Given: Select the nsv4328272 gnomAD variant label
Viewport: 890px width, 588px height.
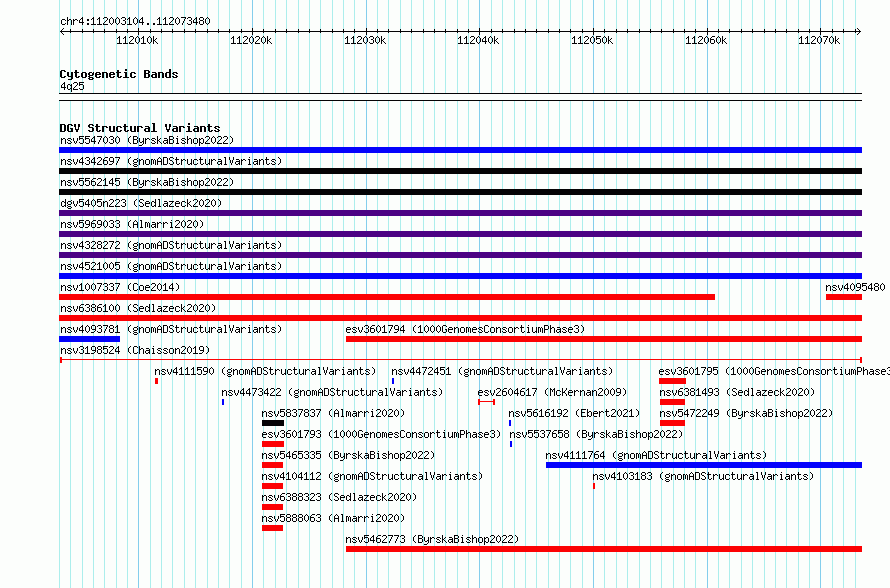Looking at the screenshot, I should (x=171, y=245).
